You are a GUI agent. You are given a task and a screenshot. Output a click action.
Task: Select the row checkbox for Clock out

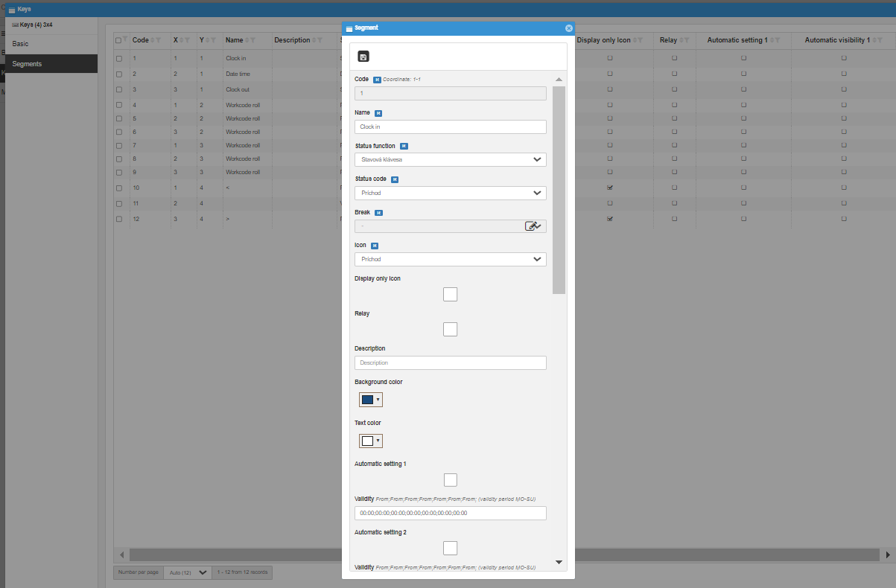pyautogui.click(x=119, y=89)
